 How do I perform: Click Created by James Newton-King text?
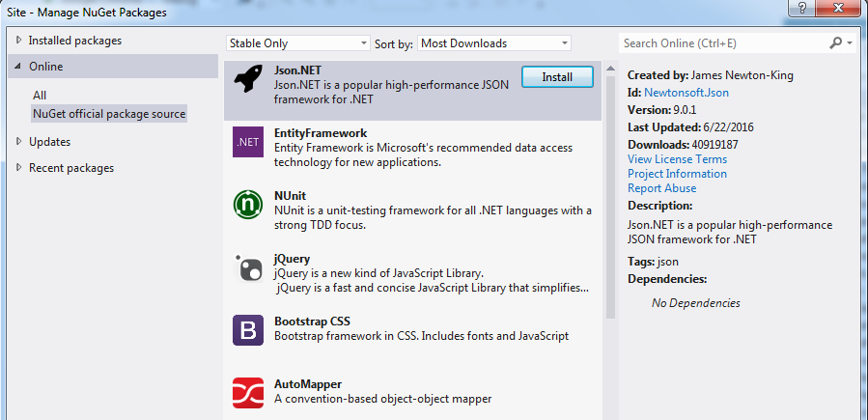pyautogui.click(x=711, y=76)
